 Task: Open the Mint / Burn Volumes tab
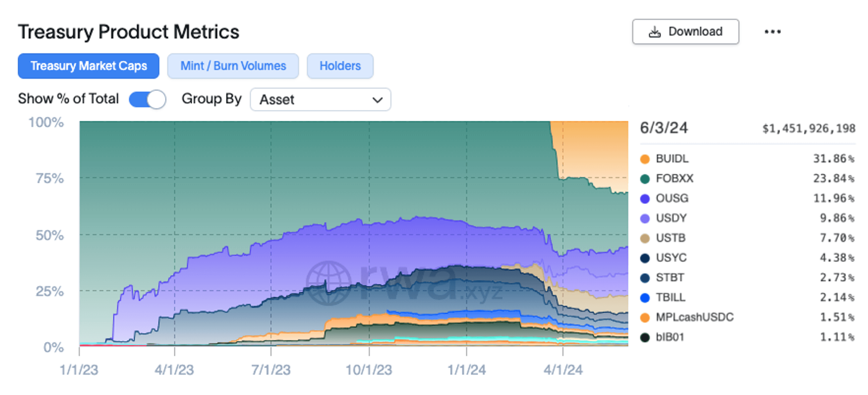pos(233,66)
